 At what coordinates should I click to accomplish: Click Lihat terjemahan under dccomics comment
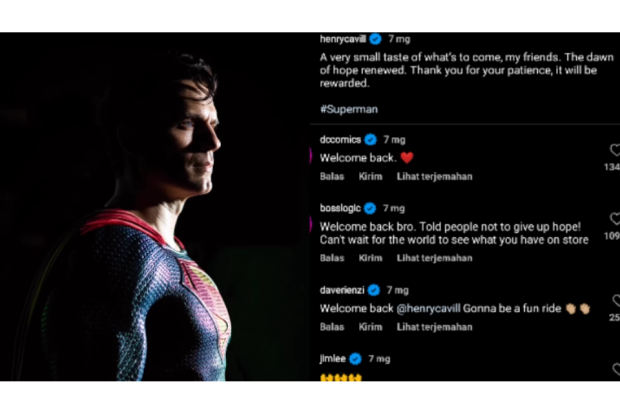(434, 176)
